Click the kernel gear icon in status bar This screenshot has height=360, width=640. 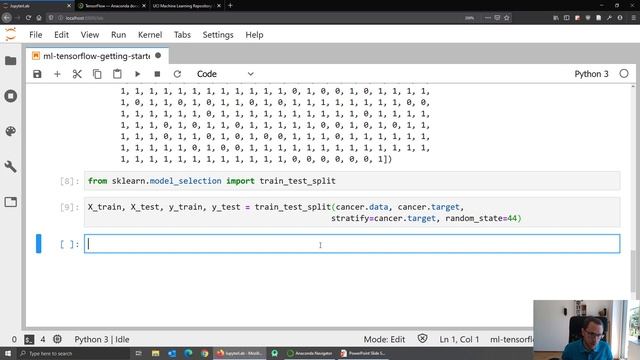[58, 339]
